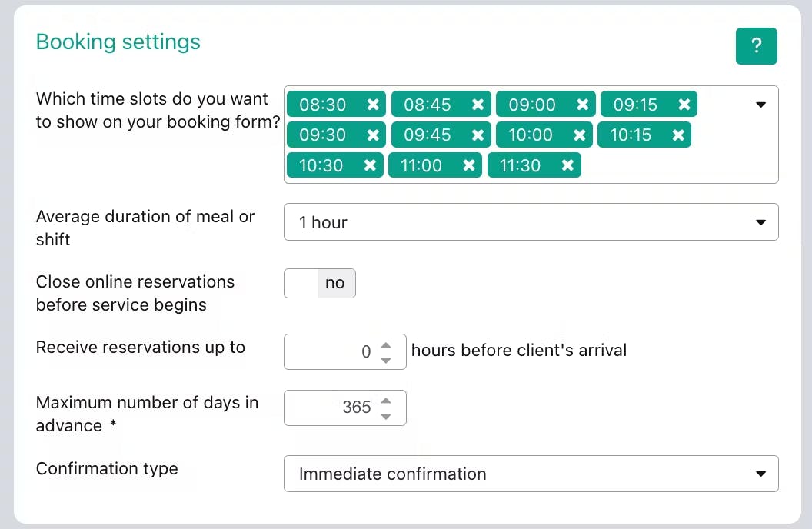Open the Confirmation type dropdown
Screen dimensions: 812x529
[x=531, y=474]
